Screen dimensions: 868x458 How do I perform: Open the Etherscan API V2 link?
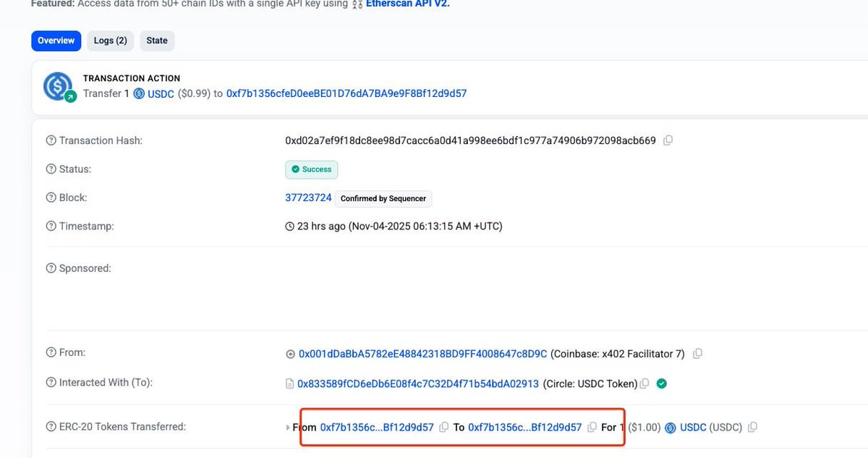pos(407,4)
